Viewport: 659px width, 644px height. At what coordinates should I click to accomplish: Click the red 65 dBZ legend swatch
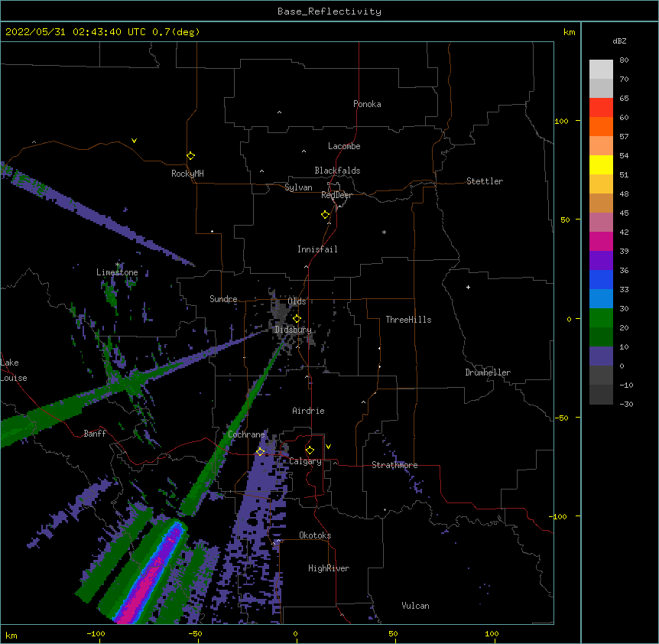(601, 107)
